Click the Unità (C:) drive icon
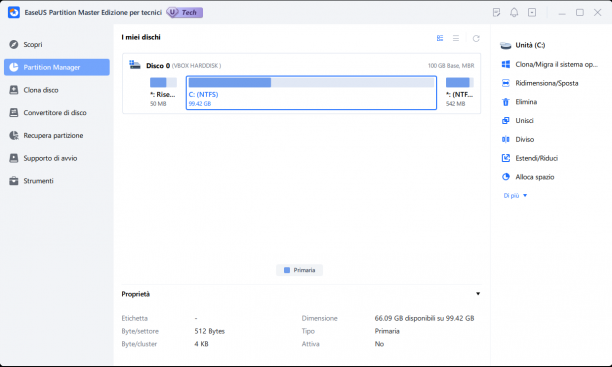Viewport: 612px width, 367px height. click(x=506, y=45)
